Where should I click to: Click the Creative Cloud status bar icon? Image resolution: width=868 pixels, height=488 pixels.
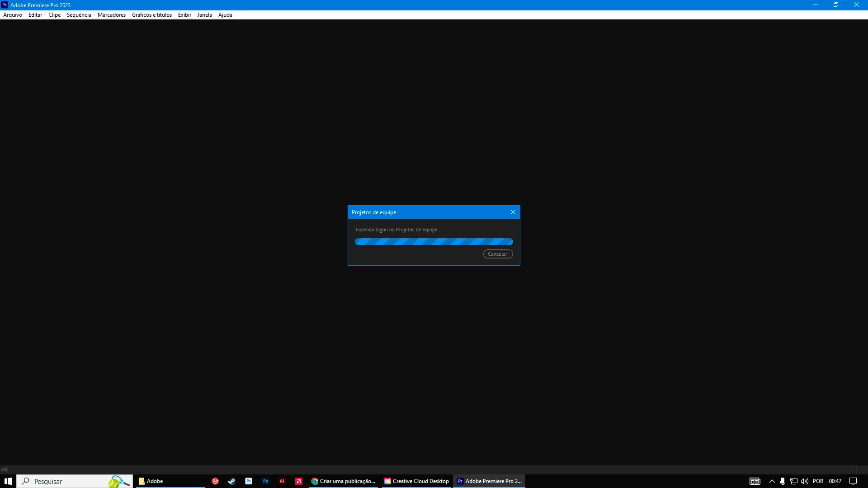5,469
